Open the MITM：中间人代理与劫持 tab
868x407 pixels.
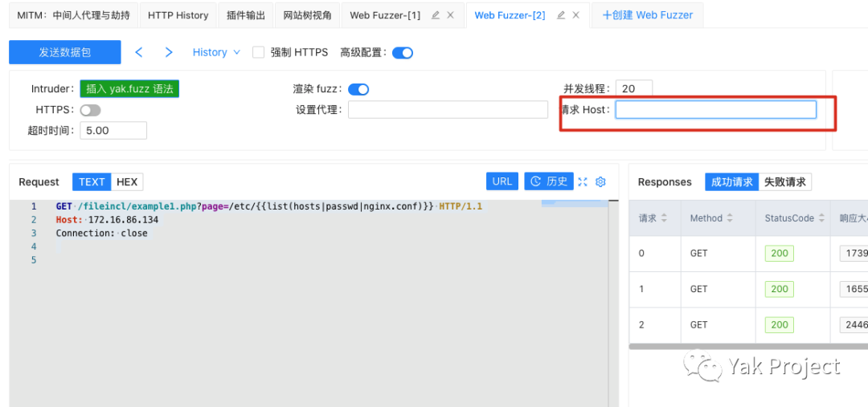pyautogui.click(x=73, y=15)
